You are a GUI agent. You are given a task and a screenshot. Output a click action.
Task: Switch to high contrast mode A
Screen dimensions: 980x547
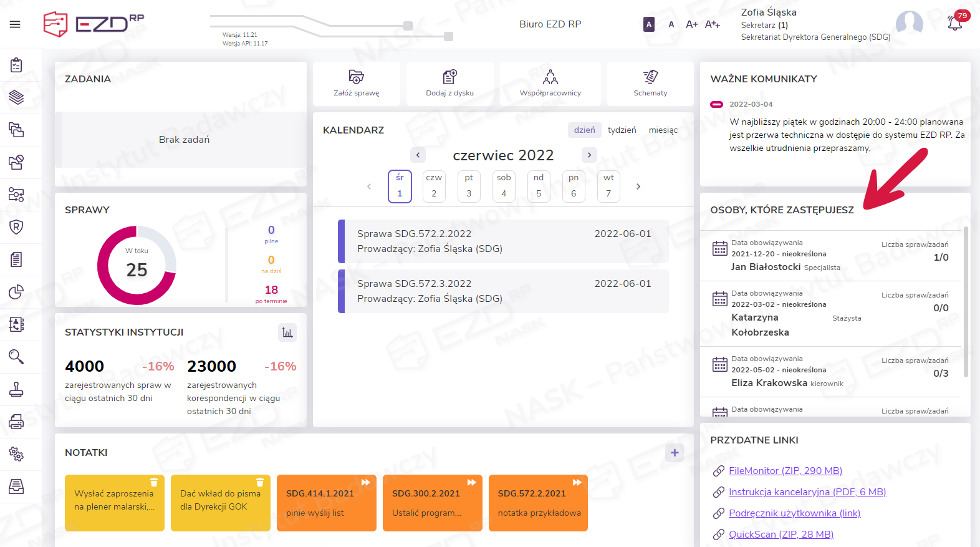(x=648, y=24)
